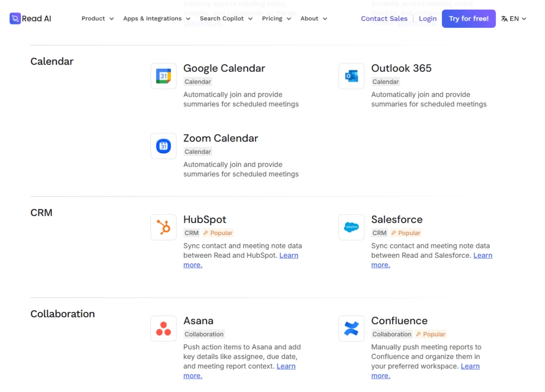Open the HubSpot integration icon

pos(163,226)
